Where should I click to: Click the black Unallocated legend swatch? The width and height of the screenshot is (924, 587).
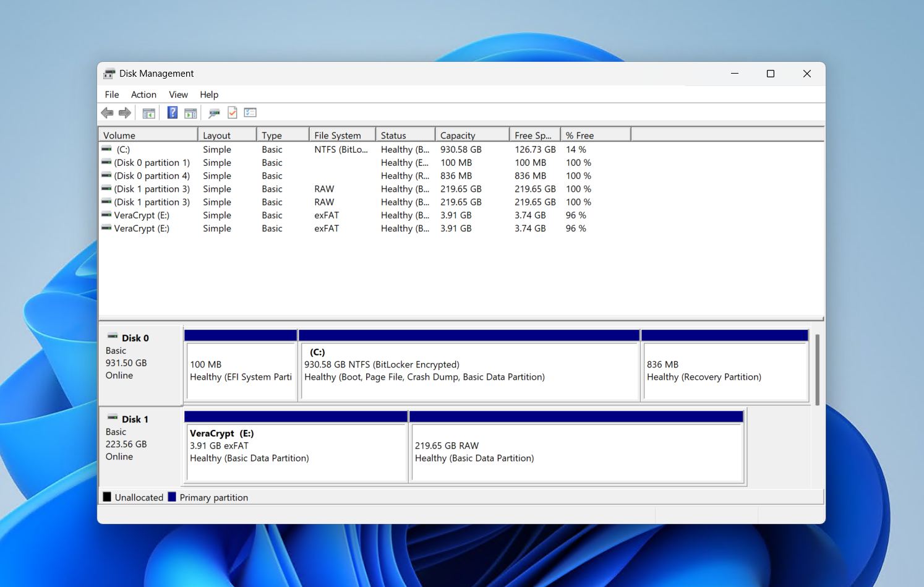pyautogui.click(x=107, y=497)
